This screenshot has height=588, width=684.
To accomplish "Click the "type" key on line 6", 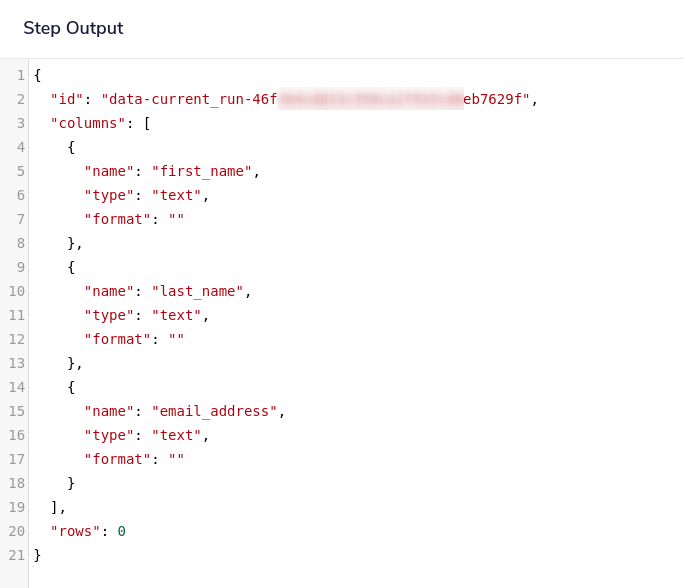I will point(109,195).
